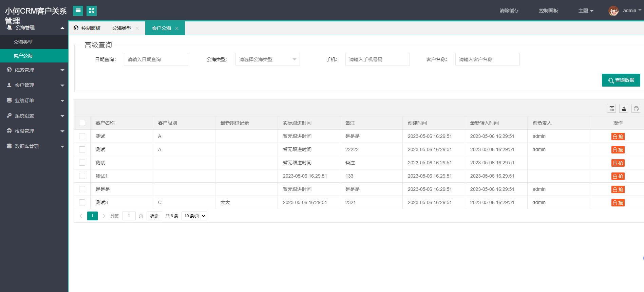This screenshot has width=644, height=292.
Task: Check the row named 是是是
Action: 82,189
